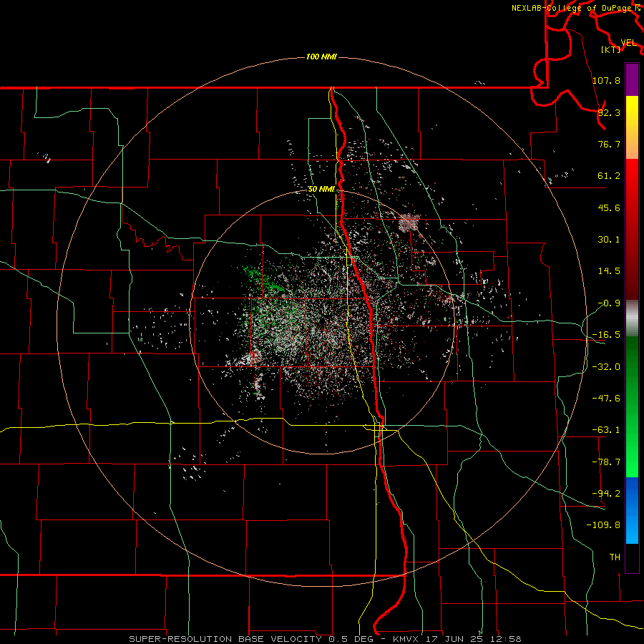This screenshot has height=644, width=644.
Task: Click the 92.3 velocity scale value
Action: 609,112
